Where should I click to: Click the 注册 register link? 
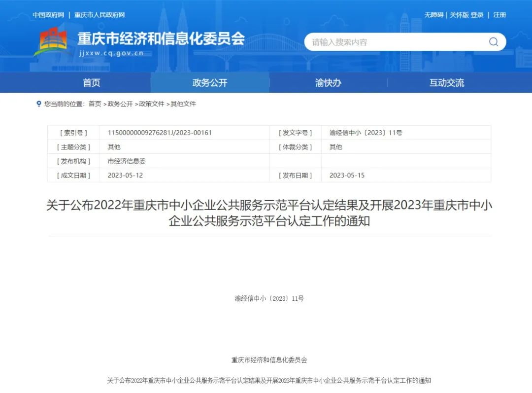499,15
